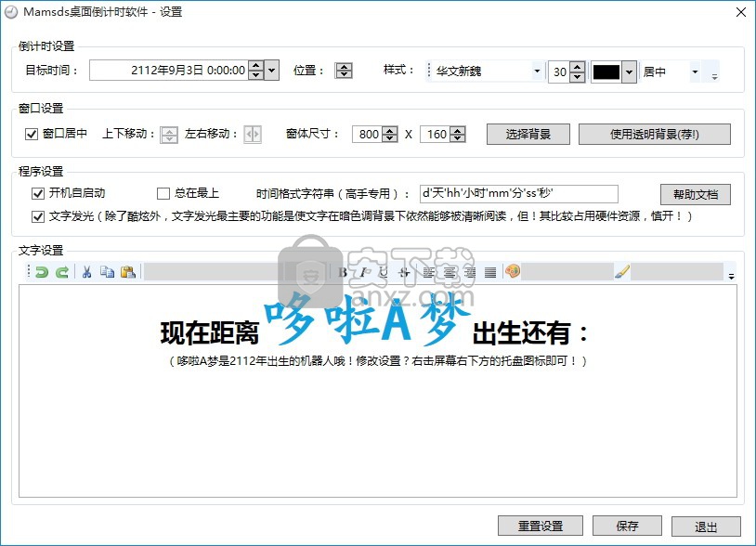This screenshot has height=546, width=756.
Task: Click the redo icon in text toolbar
Action: (x=61, y=272)
